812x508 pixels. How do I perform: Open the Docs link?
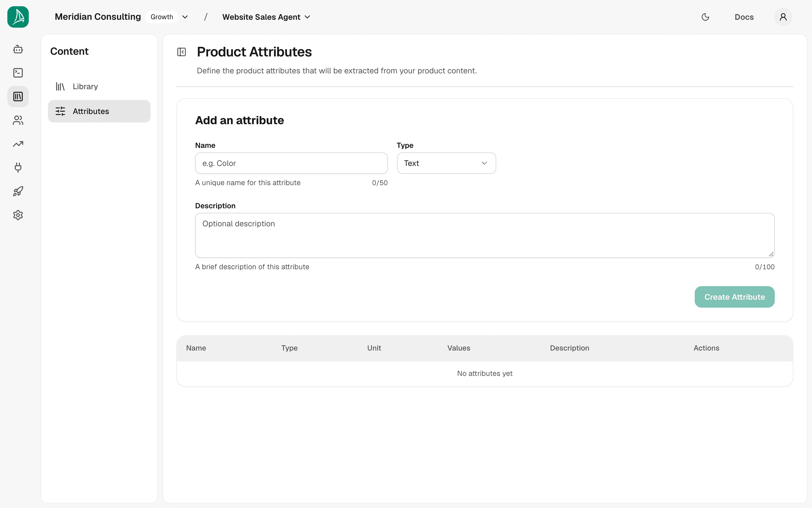tap(744, 17)
